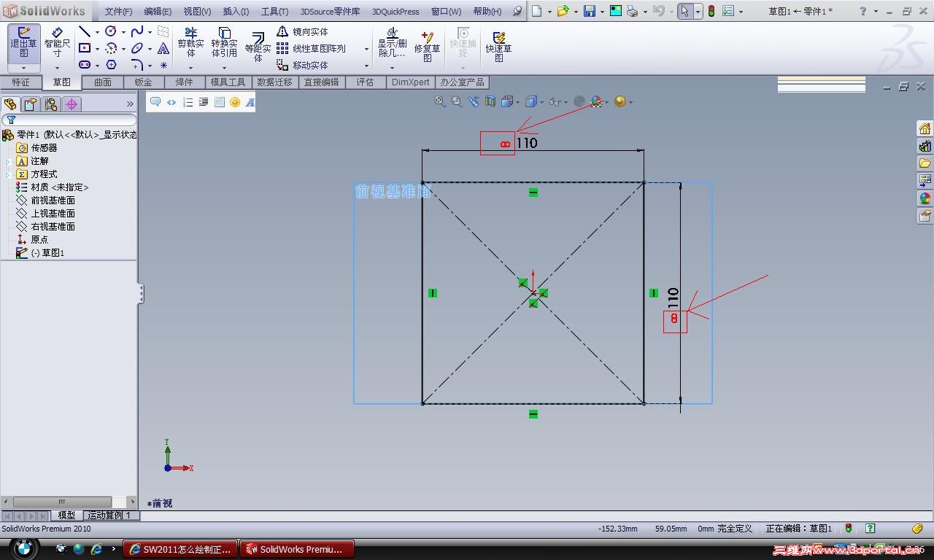Select the Polygon sketch tool
934x560 pixels.
pyautogui.click(x=111, y=65)
